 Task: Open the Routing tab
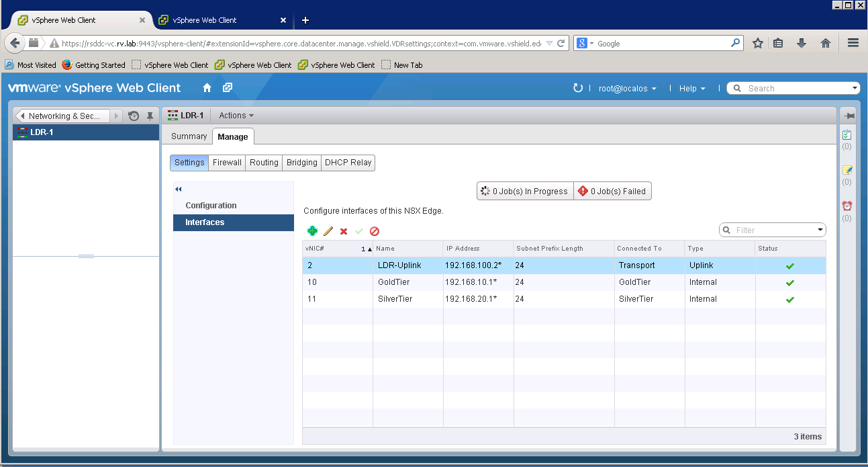tap(264, 163)
